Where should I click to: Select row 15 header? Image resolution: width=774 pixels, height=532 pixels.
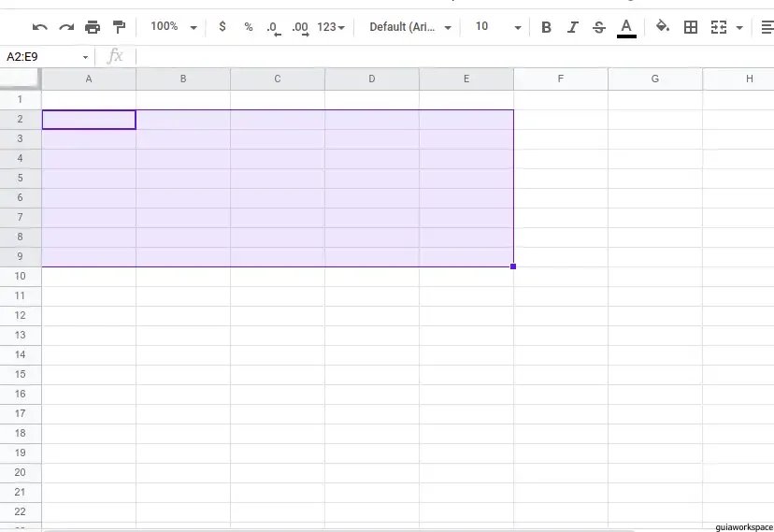pos(21,375)
